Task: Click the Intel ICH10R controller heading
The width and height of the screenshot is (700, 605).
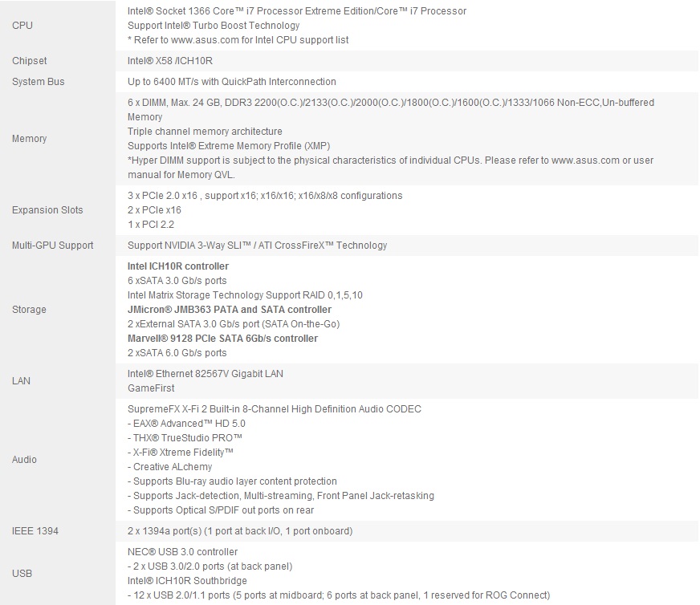Action: click(x=178, y=266)
